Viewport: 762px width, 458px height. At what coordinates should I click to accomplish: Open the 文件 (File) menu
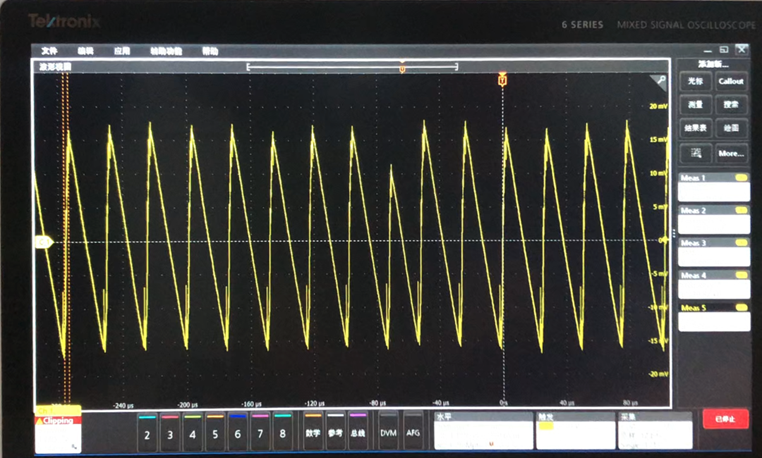click(49, 51)
